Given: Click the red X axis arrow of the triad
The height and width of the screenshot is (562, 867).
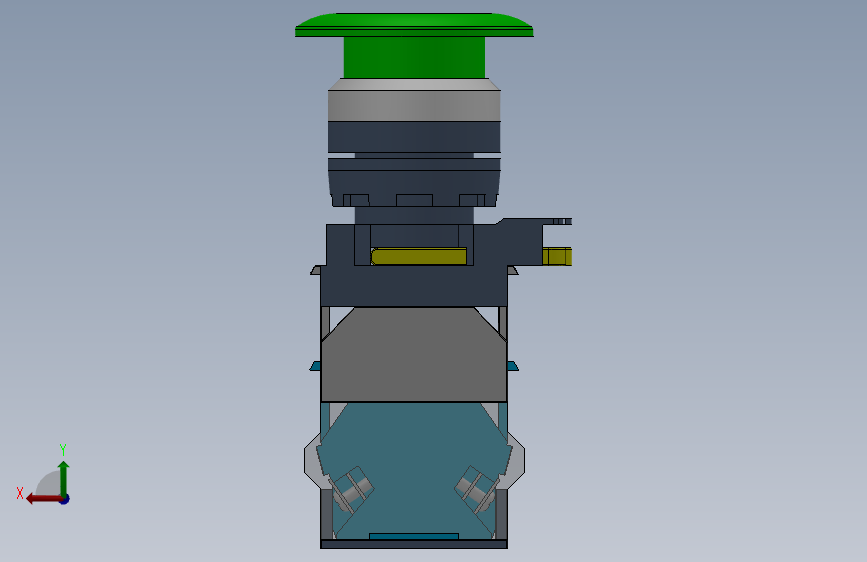Looking at the screenshot, I should point(43,499).
